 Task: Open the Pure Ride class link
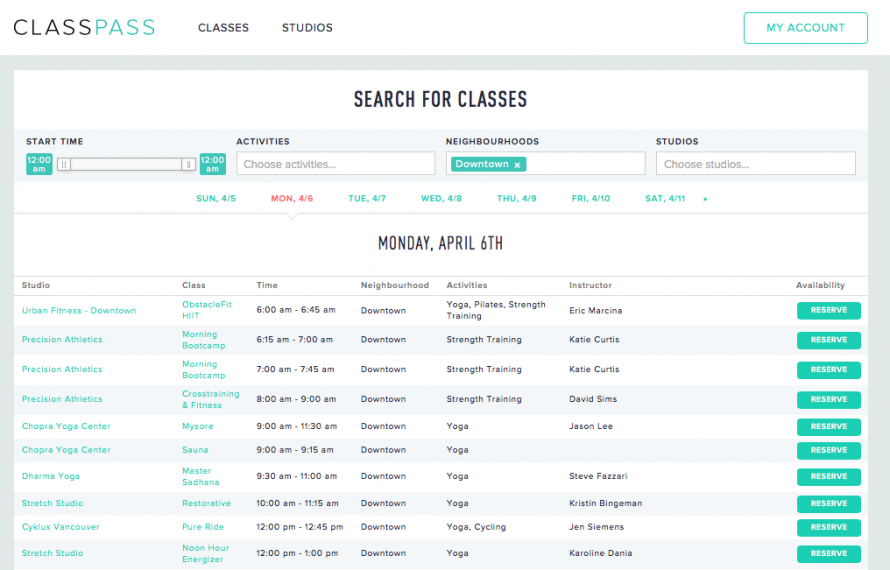(x=203, y=527)
